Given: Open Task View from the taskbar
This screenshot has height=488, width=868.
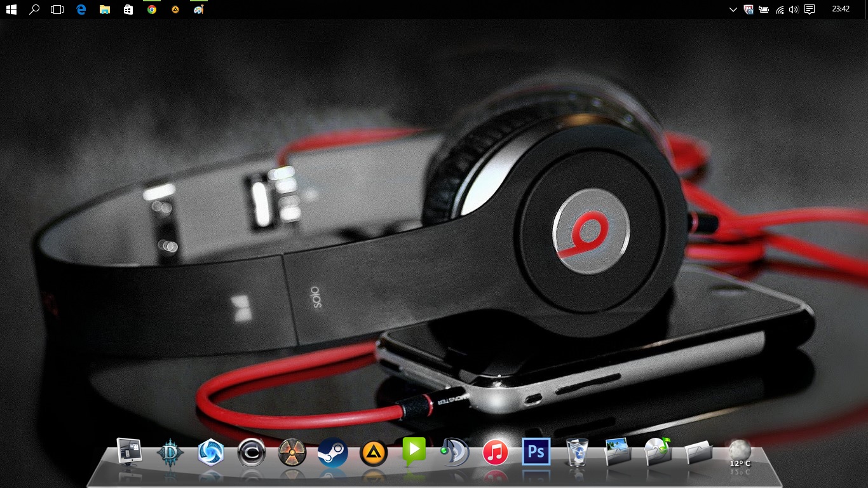Looking at the screenshot, I should coord(57,10).
